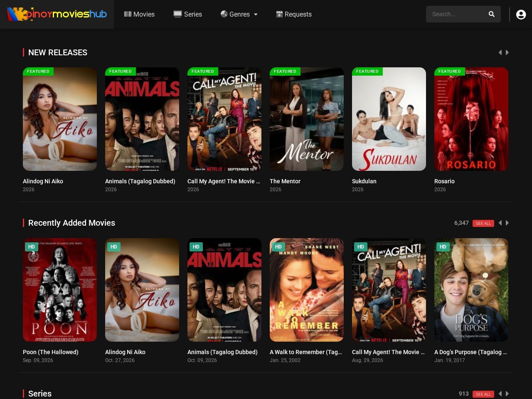Open the Requests page
Image resolution: width=532 pixels, height=399 pixels.
pyautogui.click(x=294, y=14)
